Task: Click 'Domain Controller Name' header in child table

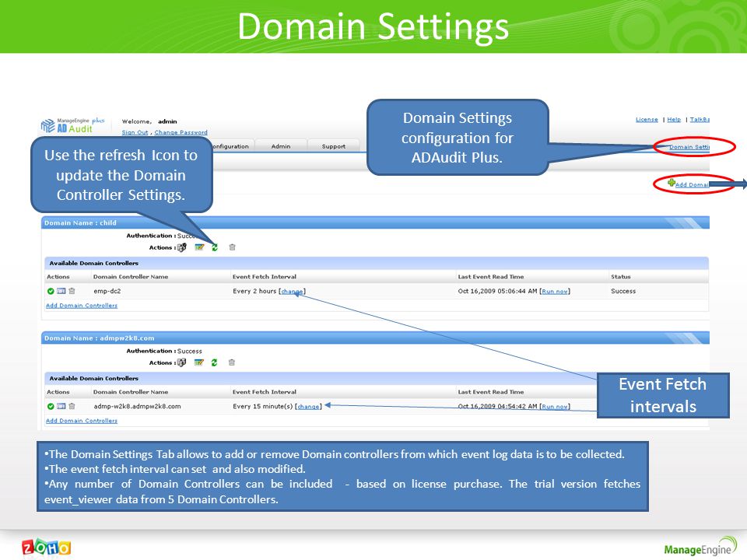Action: [131, 277]
